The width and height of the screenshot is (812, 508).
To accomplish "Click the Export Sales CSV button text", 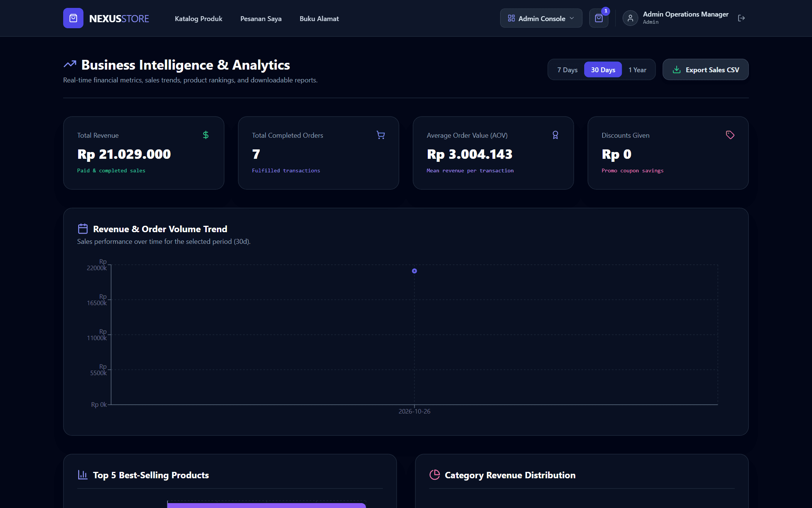I will click(712, 70).
